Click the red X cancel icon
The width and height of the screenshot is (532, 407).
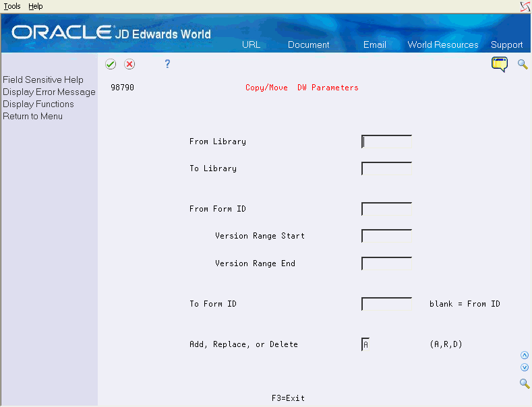tap(129, 64)
